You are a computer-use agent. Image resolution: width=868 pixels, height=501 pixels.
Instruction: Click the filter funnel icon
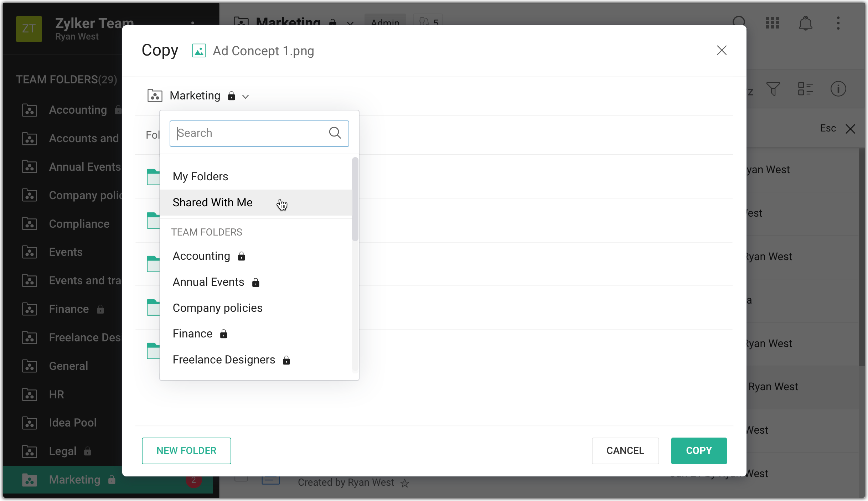pos(773,89)
